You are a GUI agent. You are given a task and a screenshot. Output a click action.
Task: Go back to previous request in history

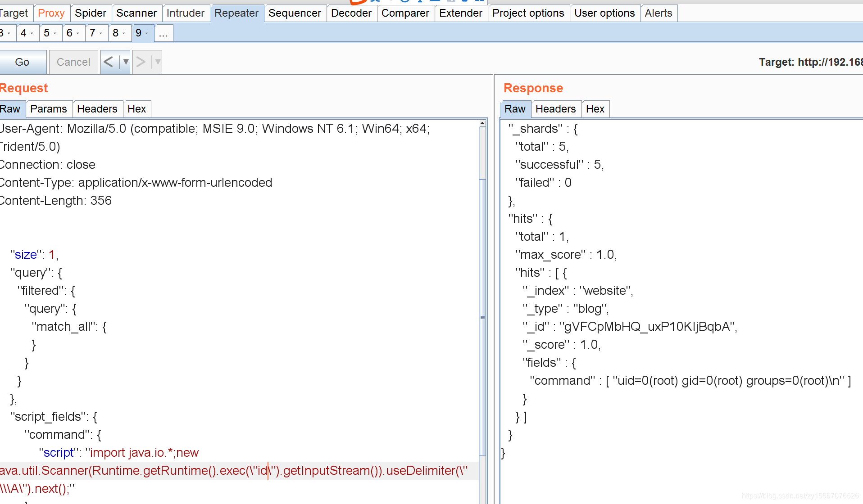pyautogui.click(x=109, y=62)
